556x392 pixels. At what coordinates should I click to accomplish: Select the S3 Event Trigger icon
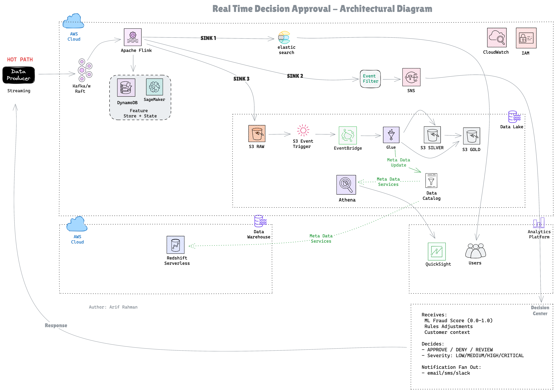tap(303, 131)
